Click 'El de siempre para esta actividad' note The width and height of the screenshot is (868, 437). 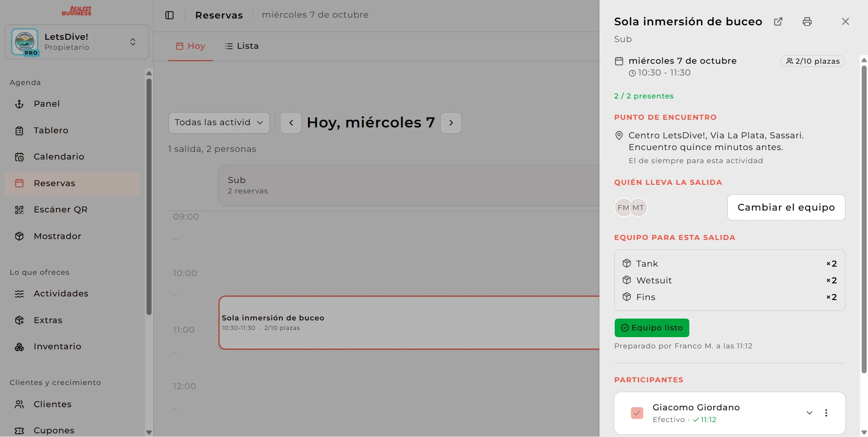(x=696, y=161)
